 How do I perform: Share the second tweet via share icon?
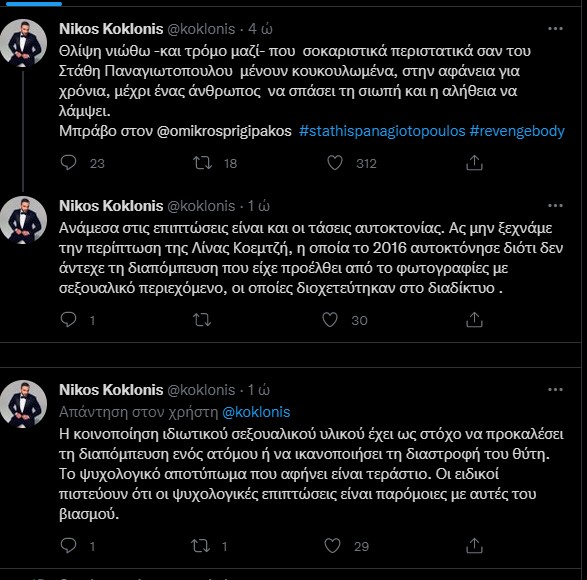pos(474,320)
